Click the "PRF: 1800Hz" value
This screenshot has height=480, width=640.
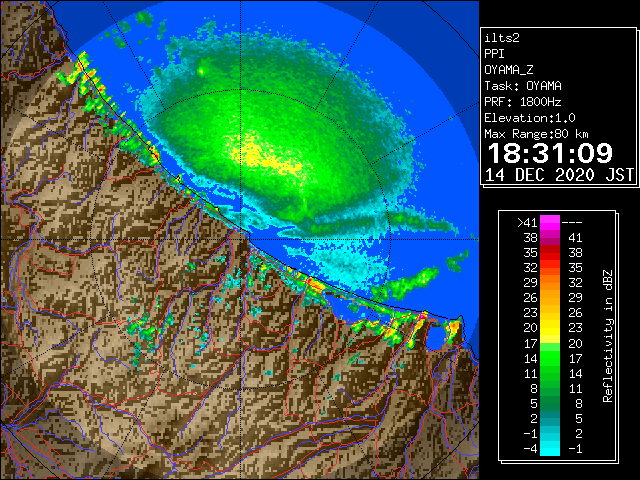pos(523,102)
